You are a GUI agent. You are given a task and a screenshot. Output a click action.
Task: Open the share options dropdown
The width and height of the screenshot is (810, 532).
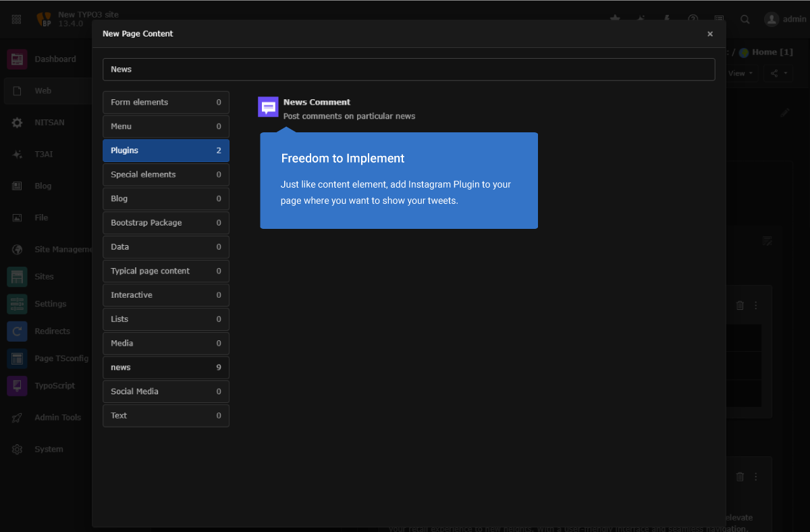click(x=778, y=73)
